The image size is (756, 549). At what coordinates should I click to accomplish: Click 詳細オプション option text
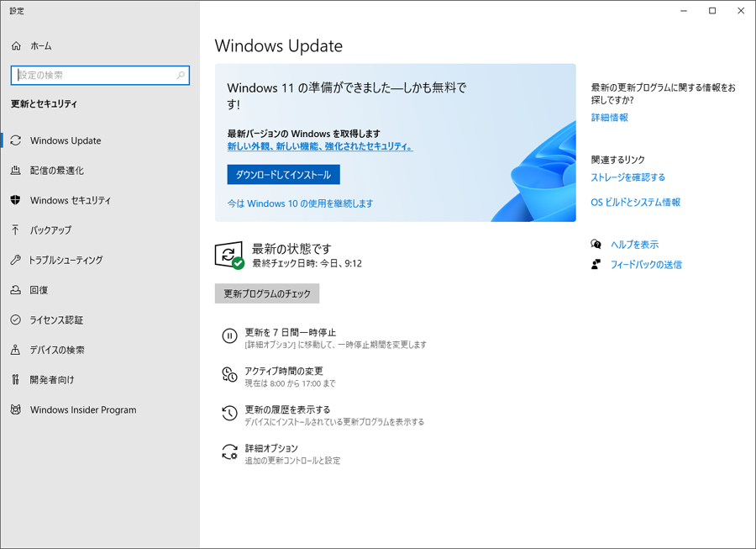coord(271,448)
